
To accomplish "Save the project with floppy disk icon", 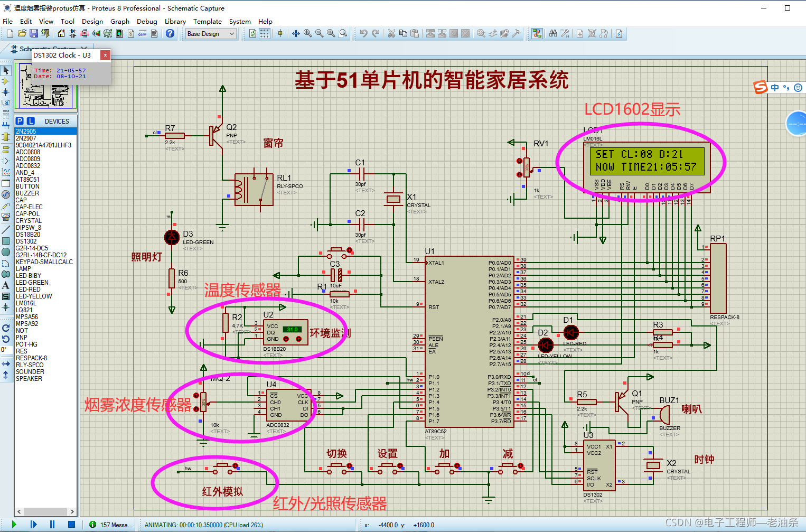I will pos(33,33).
